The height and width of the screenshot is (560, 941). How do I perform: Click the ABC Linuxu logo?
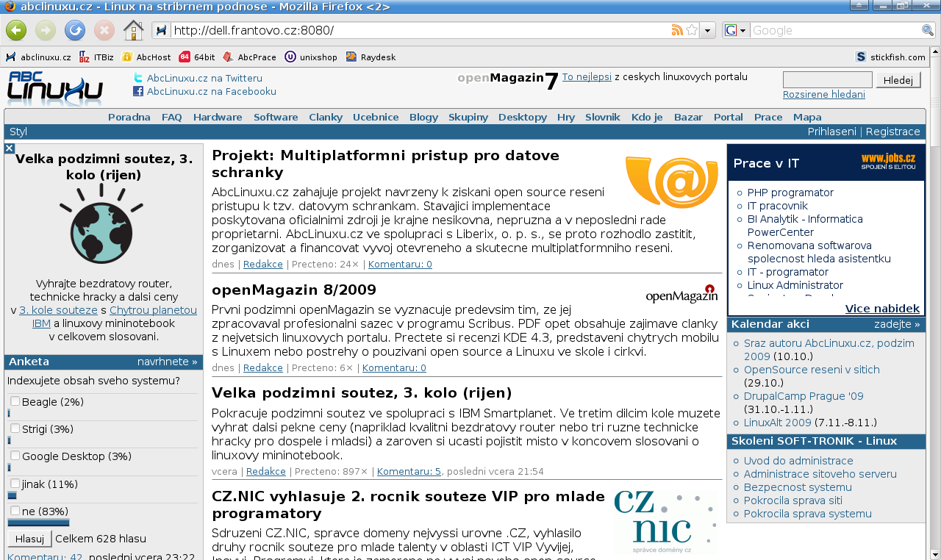click(55, 88)
